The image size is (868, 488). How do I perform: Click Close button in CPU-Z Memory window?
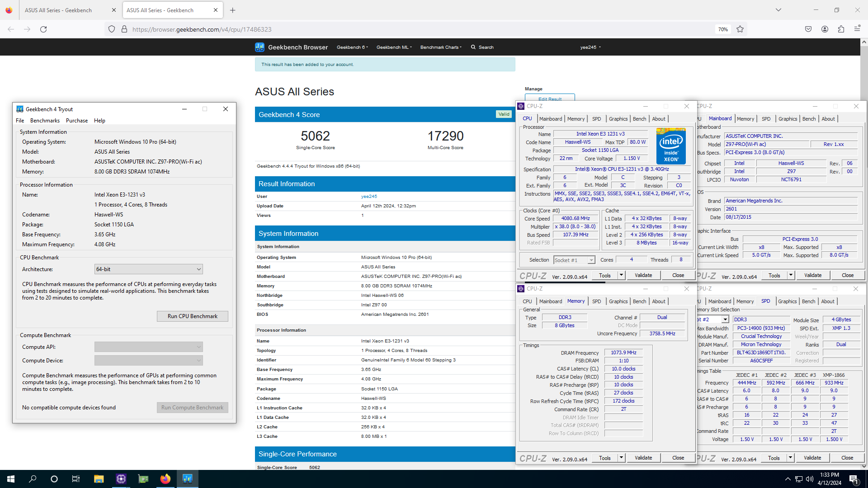[678, 458]
